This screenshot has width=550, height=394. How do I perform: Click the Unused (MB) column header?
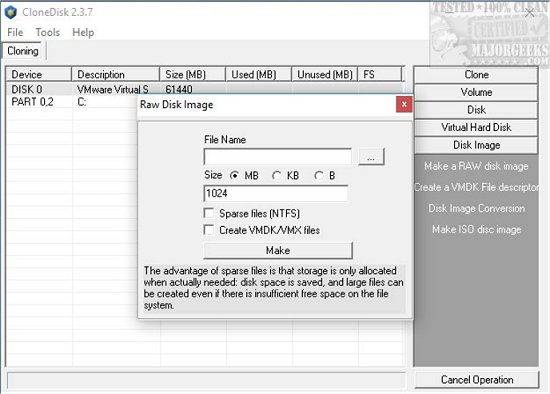click(324, 74)
